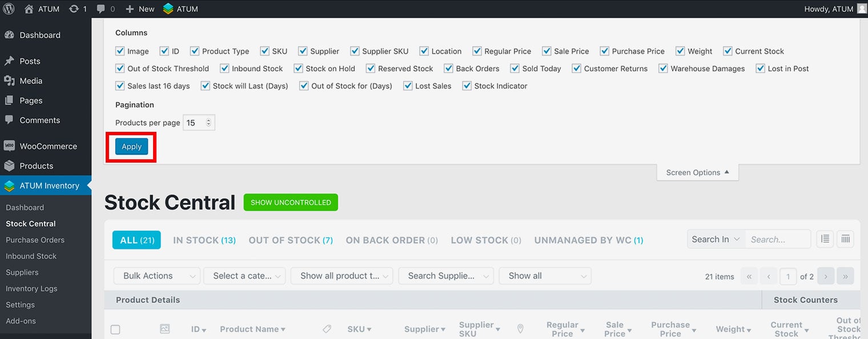
Task: Focus the product Search input field
Action: [777, 240]
